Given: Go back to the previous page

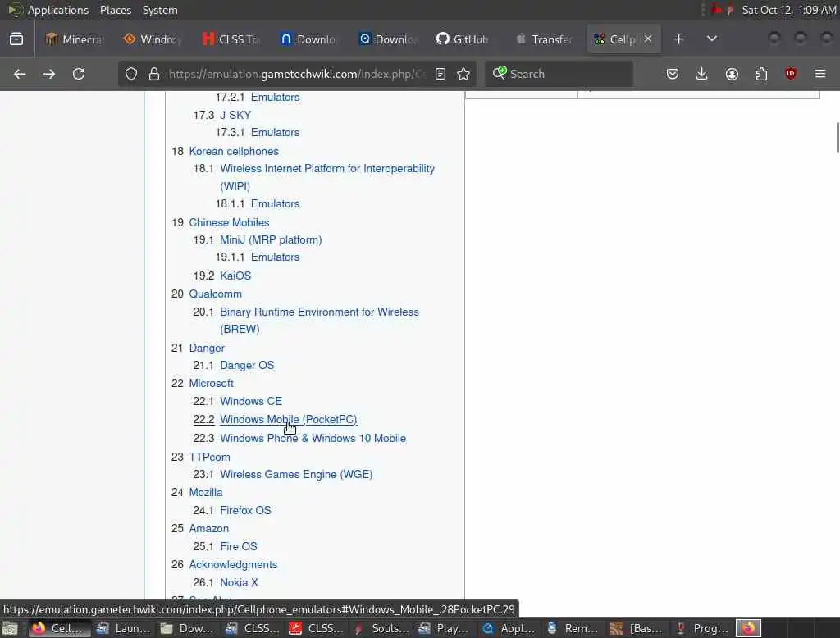Looking at the screenshot, I should coord(20,74).
